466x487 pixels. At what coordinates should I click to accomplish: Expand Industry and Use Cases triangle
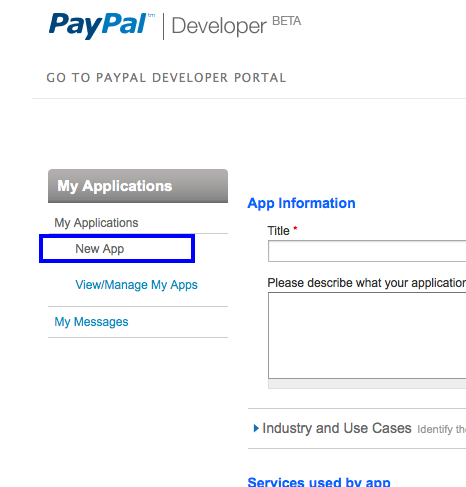click(256, 428)
